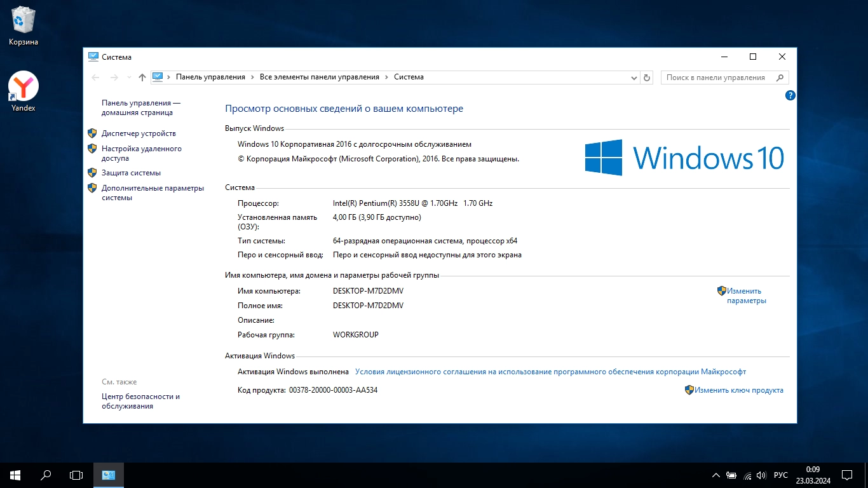
Task: Show hidden tray icons chevron
Action: tap(716, 475)
